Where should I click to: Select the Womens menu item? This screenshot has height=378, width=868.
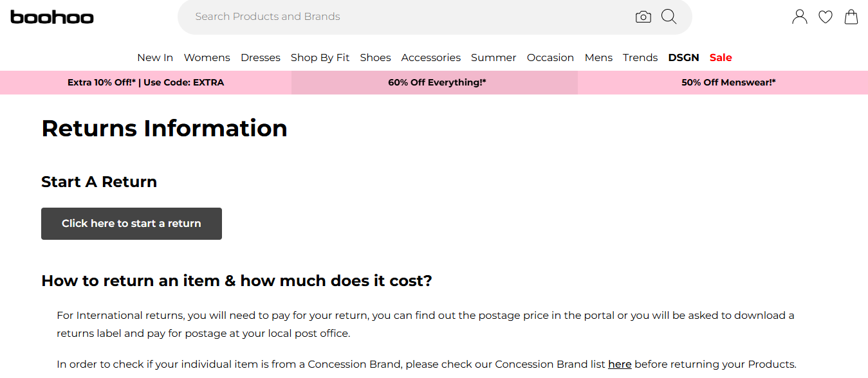tap(207, 58)
